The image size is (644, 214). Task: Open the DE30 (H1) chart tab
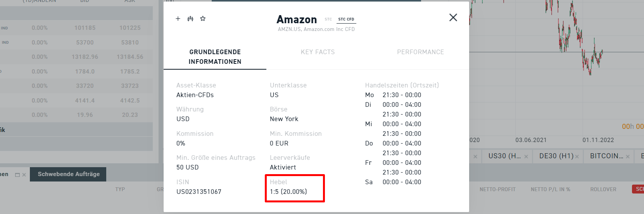(x=556, y=156)
